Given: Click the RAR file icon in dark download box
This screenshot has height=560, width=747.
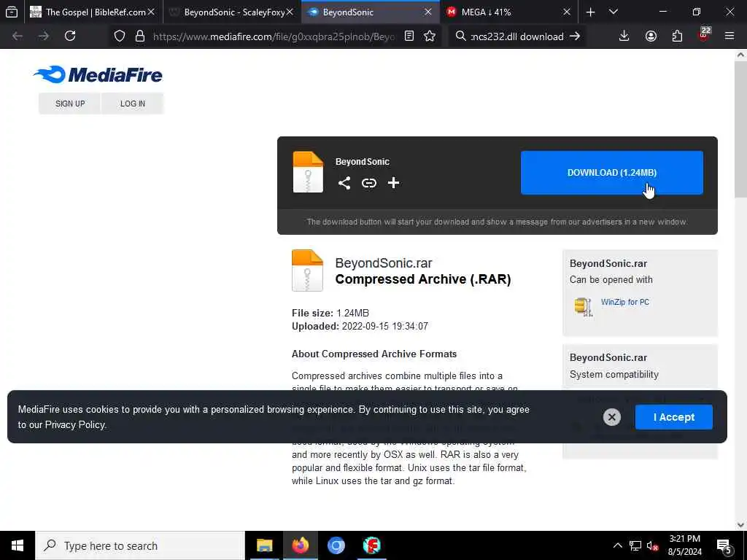Looking at the screenshot, I should coord(308,172).
